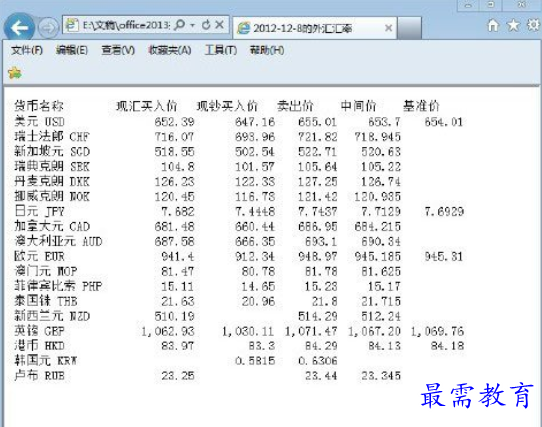Click JPY 基准价 value 7.6929
Image resolution: width=542 pixels, height=427 pixels.
coord(444,212)
